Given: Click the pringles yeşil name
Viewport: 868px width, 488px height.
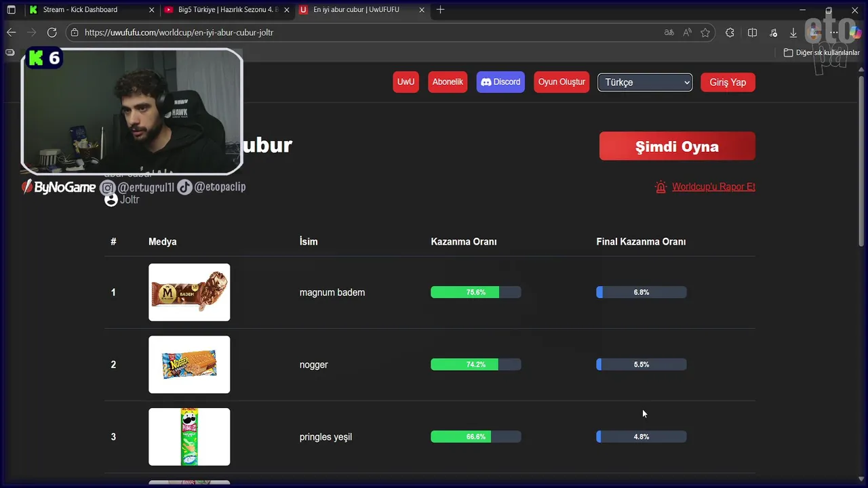Looking at the screenshot, I should click(325, 437).
